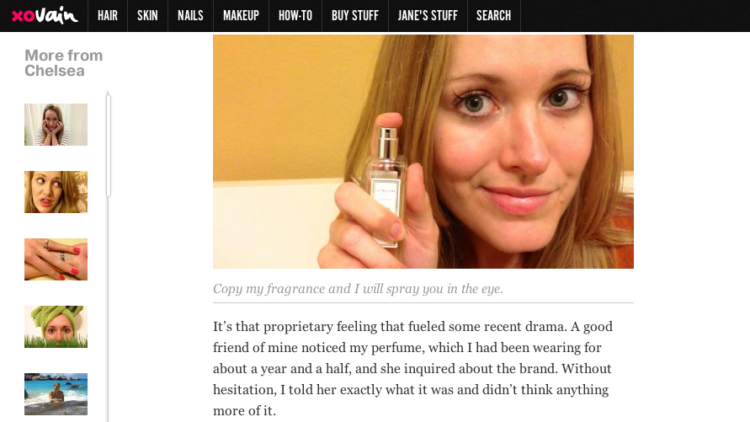Click the xoVain logo

[x=44, y=15]
